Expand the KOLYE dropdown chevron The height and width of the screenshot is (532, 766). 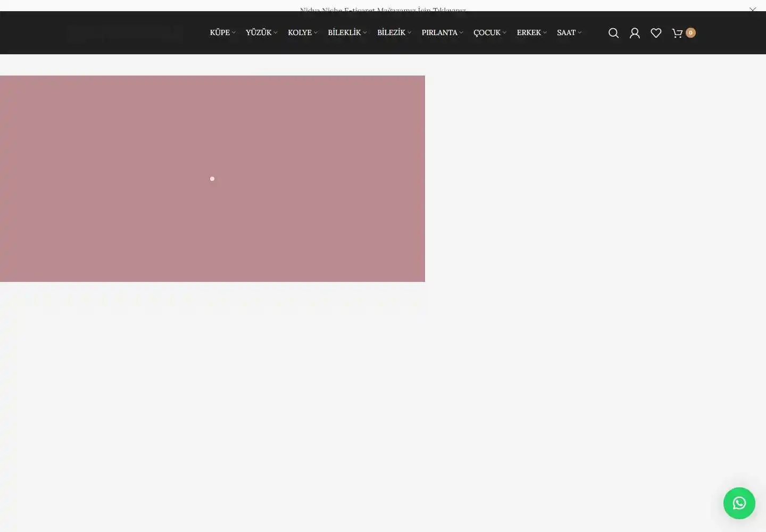click(x=315, y=33)
